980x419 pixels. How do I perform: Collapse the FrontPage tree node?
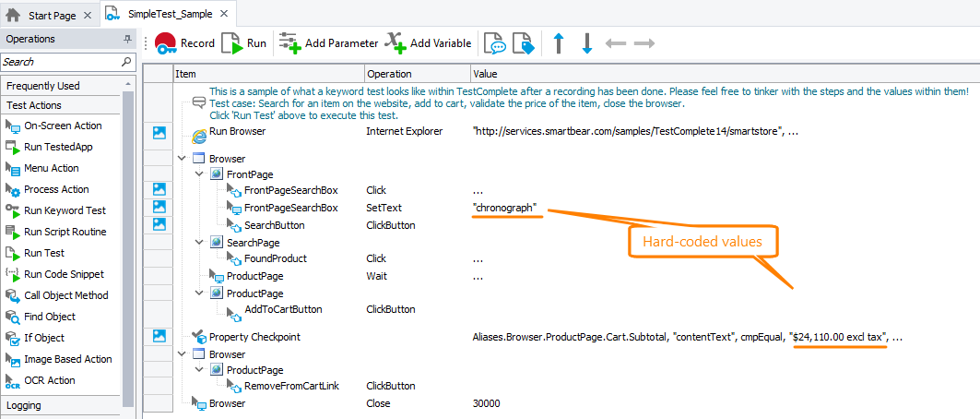(x=198, y=174)
